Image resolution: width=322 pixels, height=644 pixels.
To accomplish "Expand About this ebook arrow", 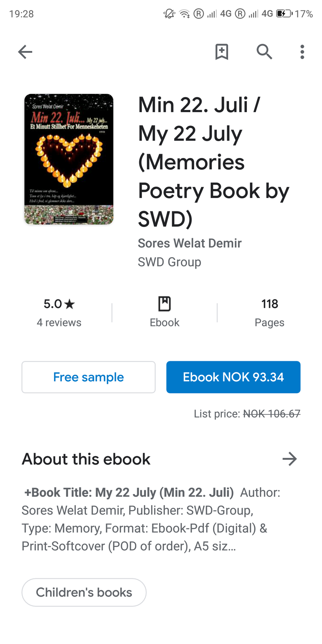I will pyautogui.click(x=290, y=459).
